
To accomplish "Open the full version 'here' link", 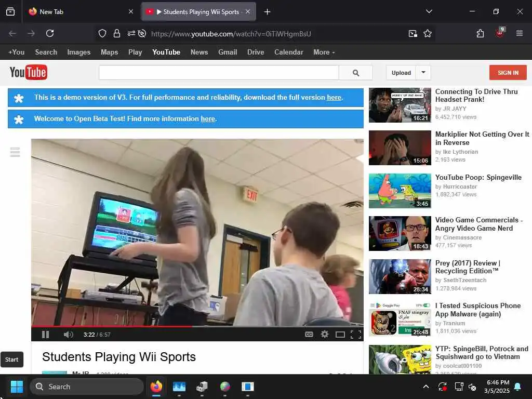I will pyautogui.click(x=334, y=97).
